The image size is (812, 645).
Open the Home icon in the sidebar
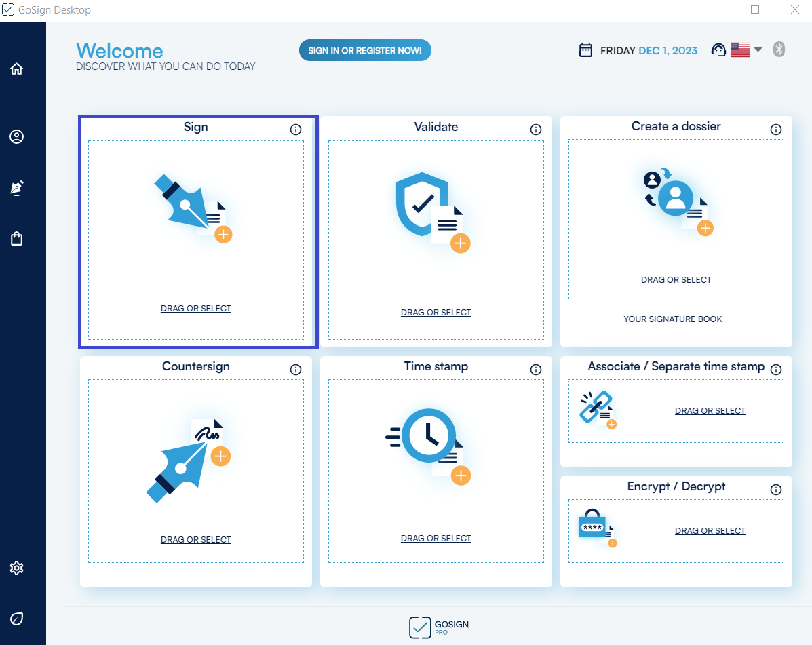17,69
